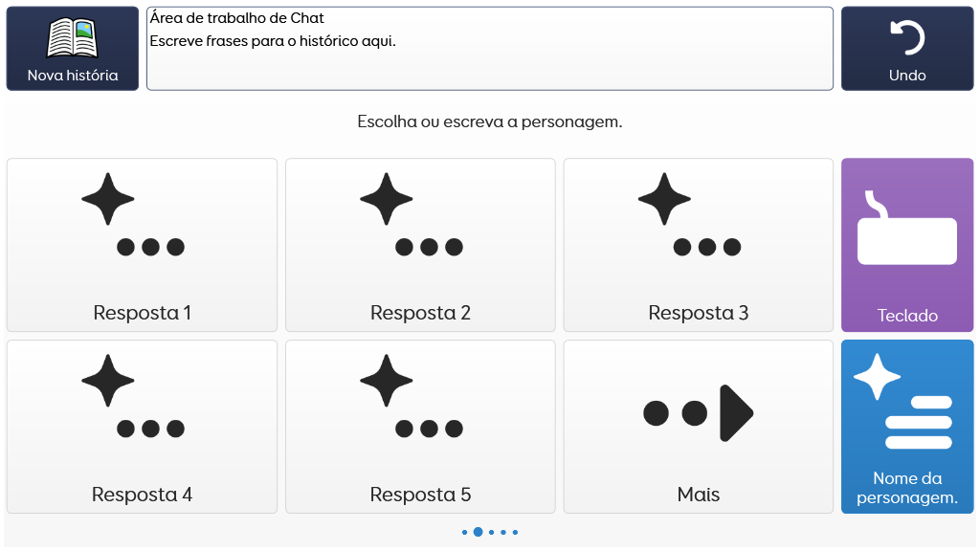Click the Mais dots-and-arrow icon
980x551 pixels.
tap(698, 413)
